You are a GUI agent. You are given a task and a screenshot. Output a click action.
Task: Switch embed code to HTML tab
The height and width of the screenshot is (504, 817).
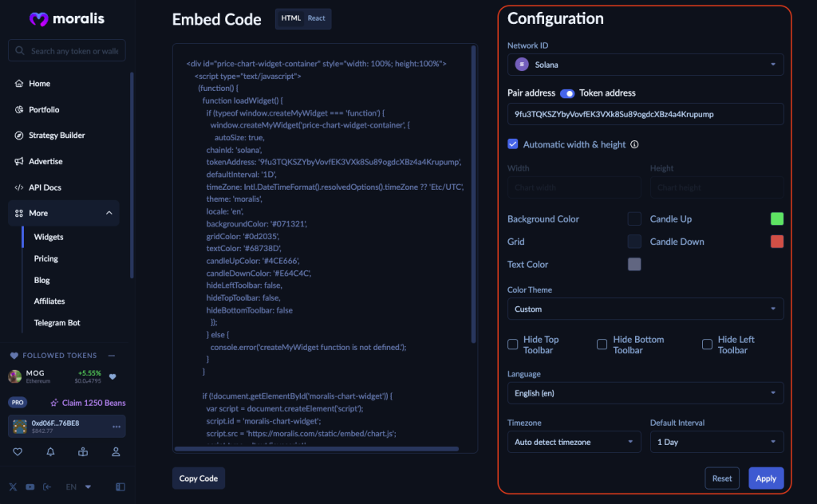coord(290,18)
